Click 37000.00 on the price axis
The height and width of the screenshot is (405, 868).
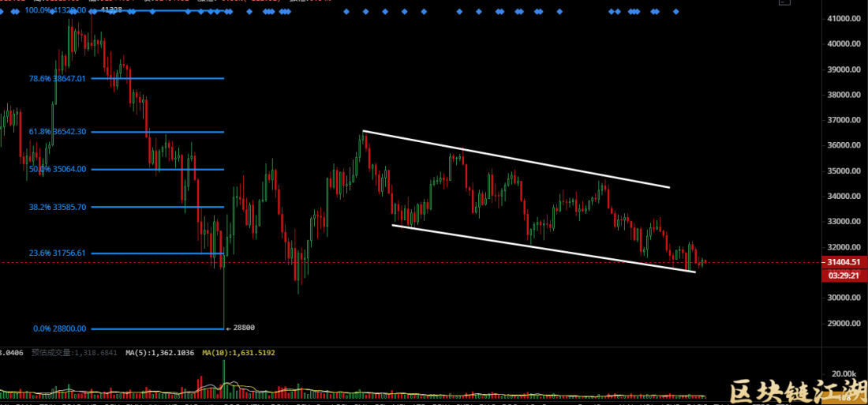844,120
